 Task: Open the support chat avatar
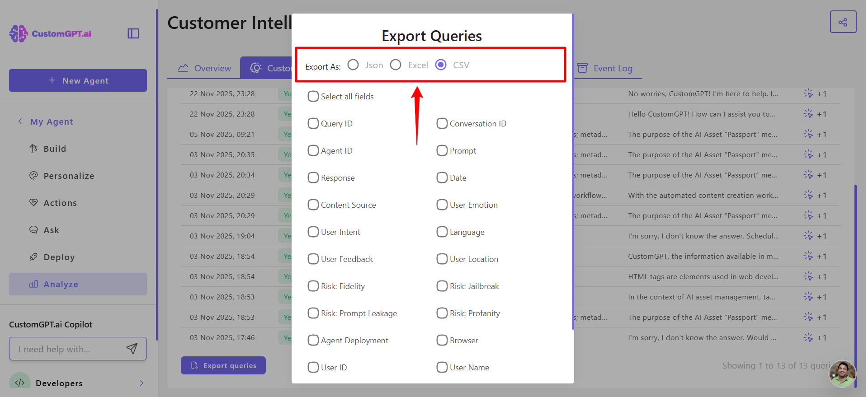pyautogui.click(x=843, y=374)
